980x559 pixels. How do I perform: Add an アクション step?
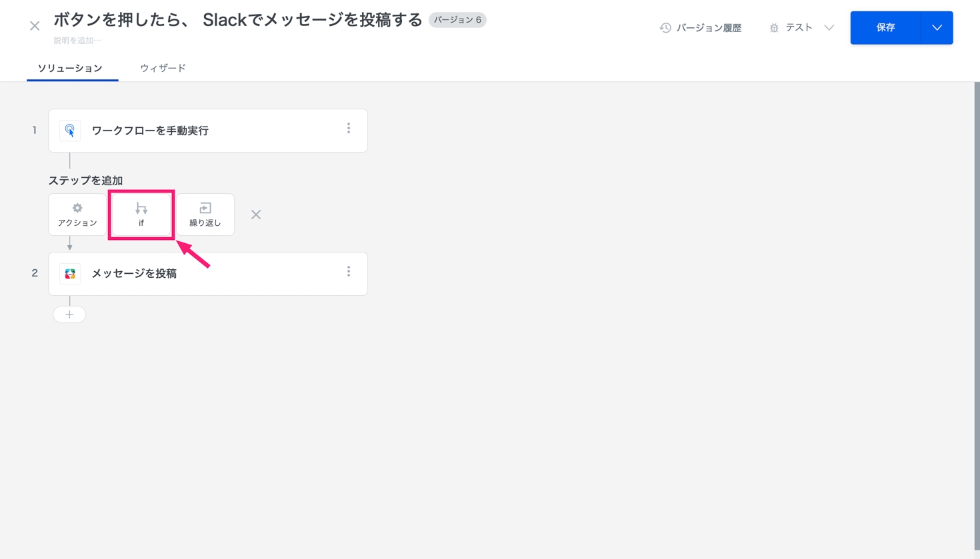point(77,215)
